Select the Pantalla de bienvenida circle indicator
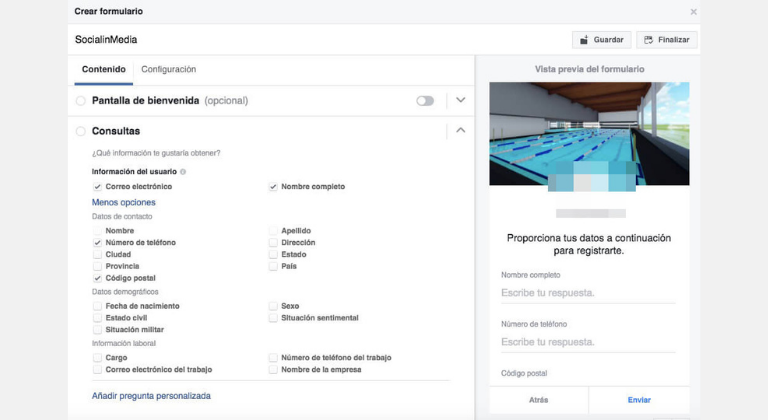768x420 pixels. (x=80, y=101)
